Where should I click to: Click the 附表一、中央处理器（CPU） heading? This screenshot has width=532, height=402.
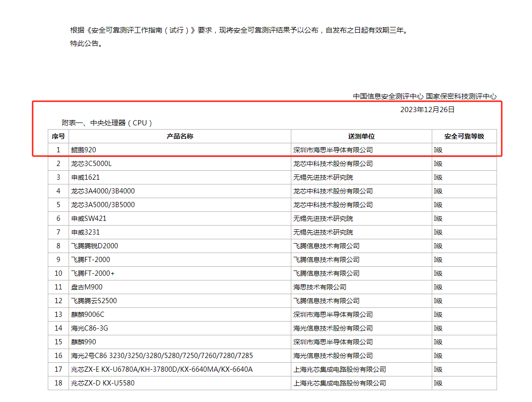coord(107,123)
